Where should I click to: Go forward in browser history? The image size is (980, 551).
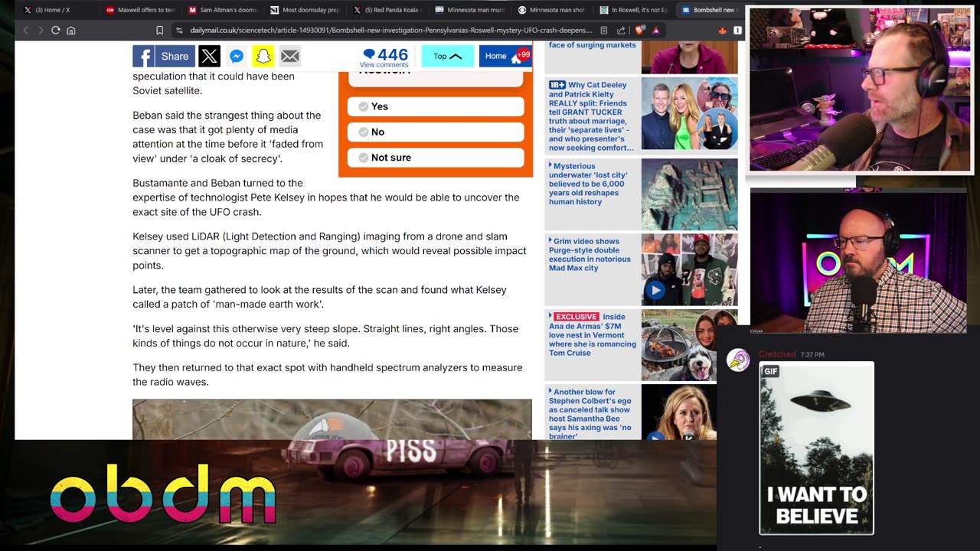pyautogui.click(x=40, y=30)
